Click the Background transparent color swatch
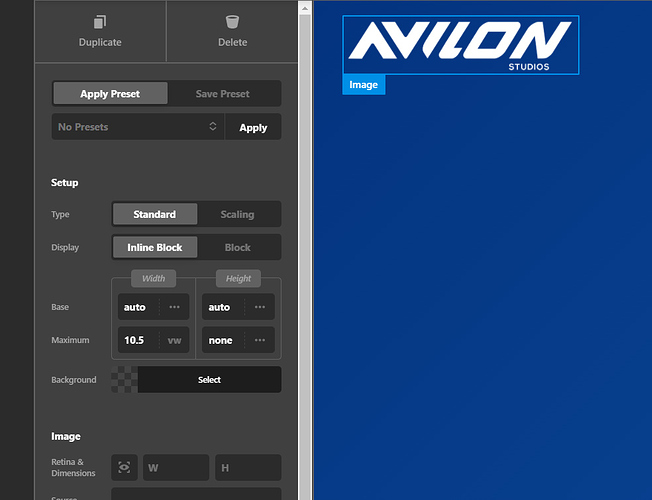The width and height of the screenshot is (652, 500). [124, 379]
